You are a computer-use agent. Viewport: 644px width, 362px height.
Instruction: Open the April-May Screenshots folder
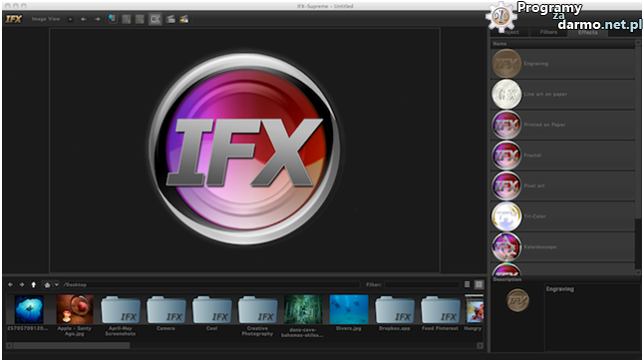[x=121, y=310]
